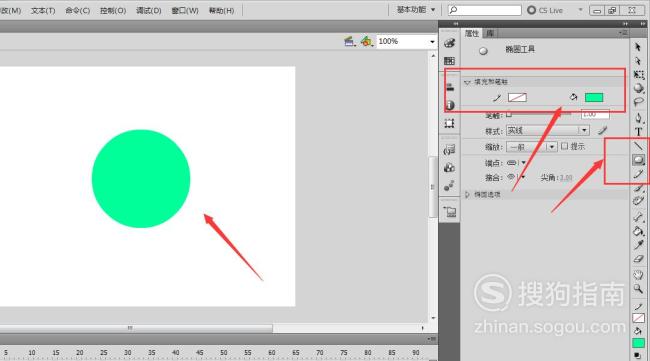Open the 基本功能 workspace switcher
The width and height of the screenshot is (650, 361).
pyautogui.click(x=416, y=10)
